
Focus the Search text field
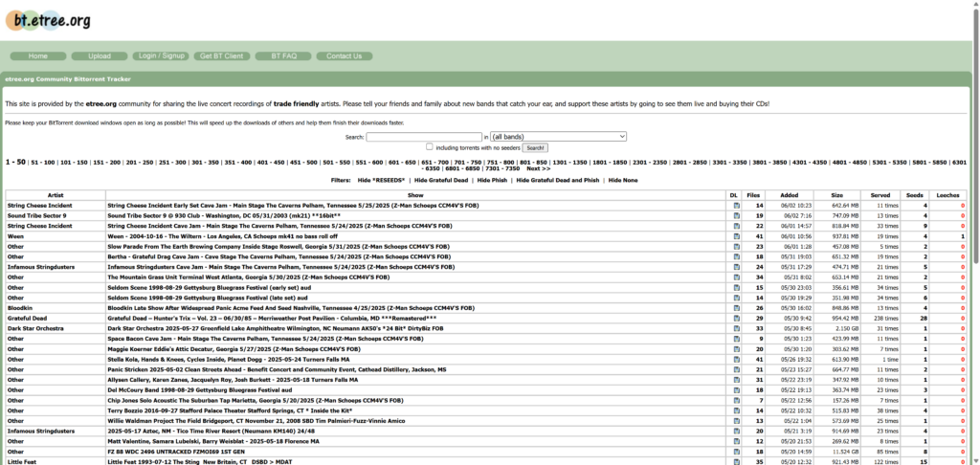click(424, 136)
